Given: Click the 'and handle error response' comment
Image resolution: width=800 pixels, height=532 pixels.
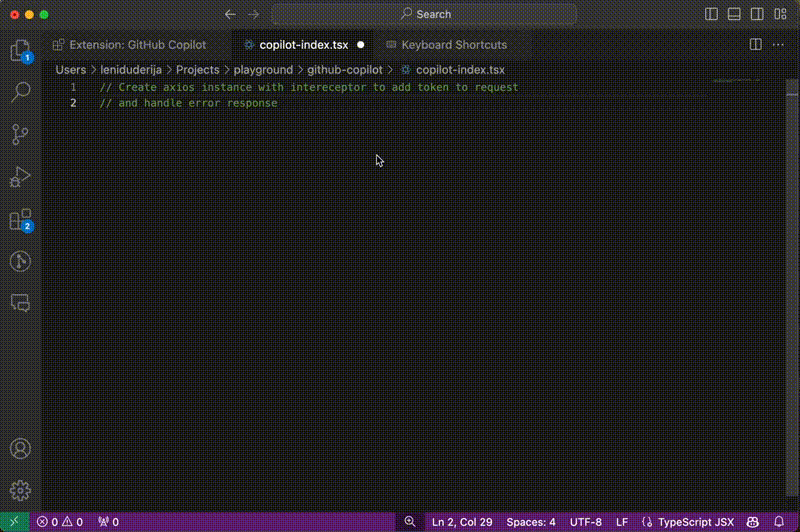Looking at the screenshot, I should (x=188, y=103).
